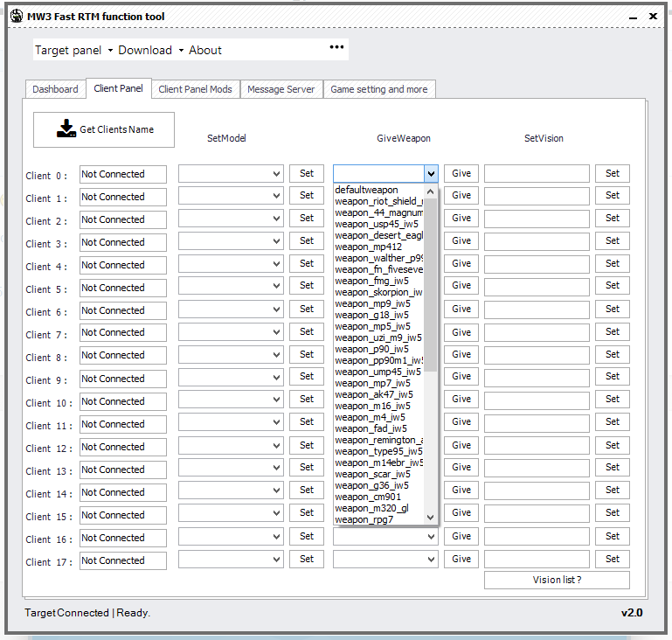Image resolution: width=672 pixels, height=640 pixels.
Task: Click the app logo icon in title bar
Action: [x=17, y=17]
